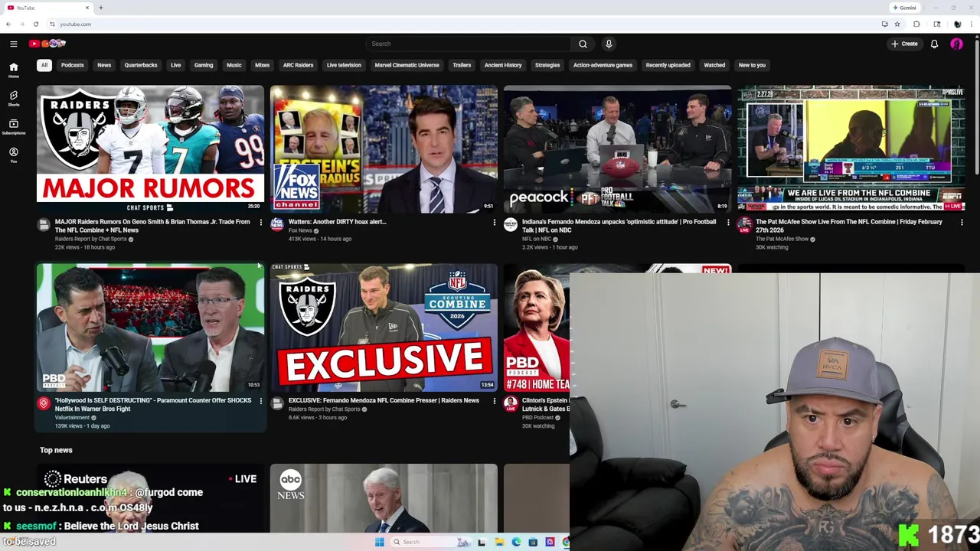Filter by the Music chip

[234, 65]
